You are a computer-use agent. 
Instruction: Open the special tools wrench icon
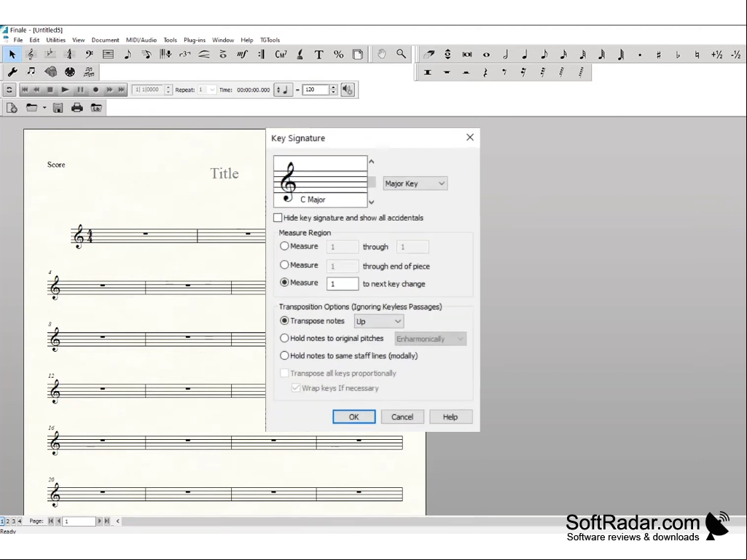12,72
